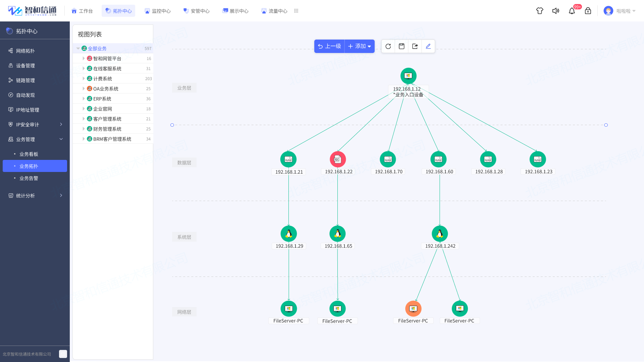644x362 pixels.
Task: Click the lock screen icon in header
Action: pyautogui.click(x=588, y=11)
